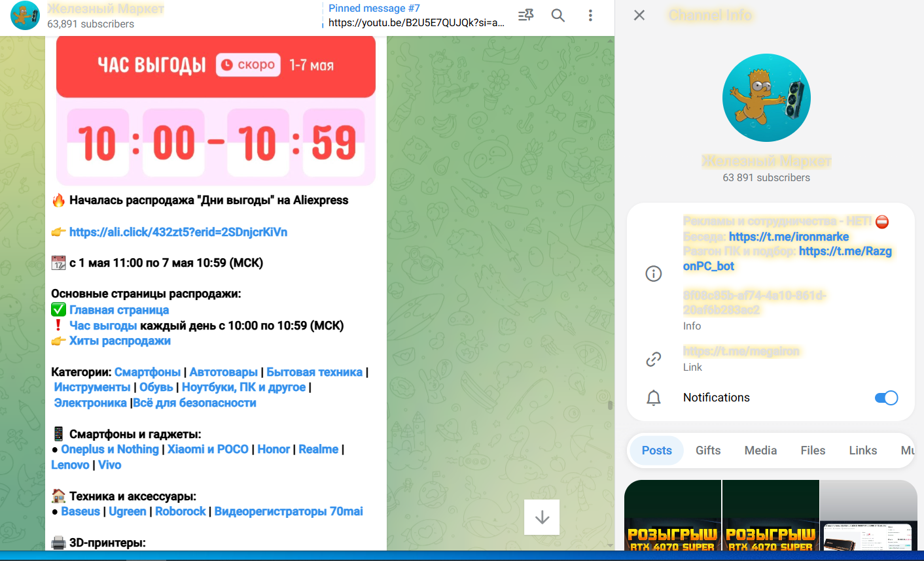Open the pinned messages list icon
The image size is (924, 561).
pyautogui.click(x=525, y=15)
